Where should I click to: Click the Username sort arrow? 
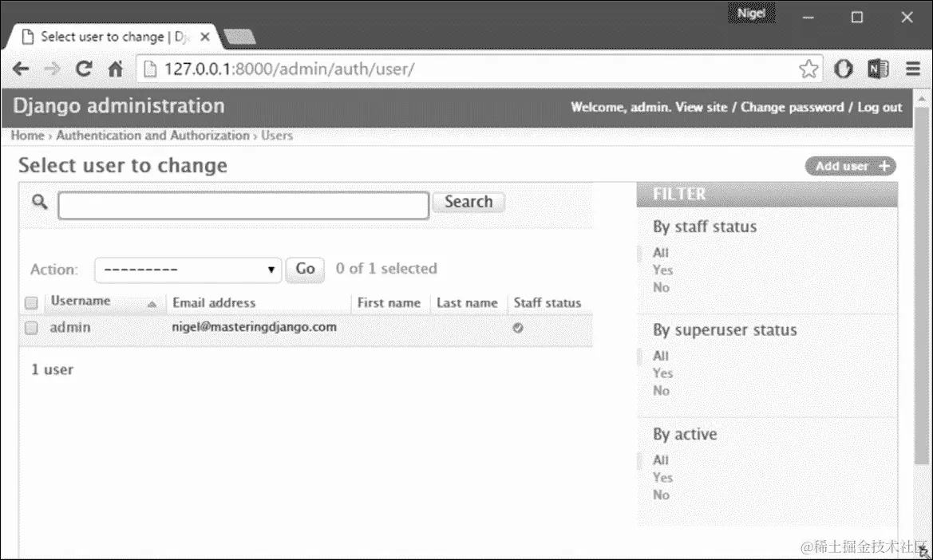pos(152,304)
